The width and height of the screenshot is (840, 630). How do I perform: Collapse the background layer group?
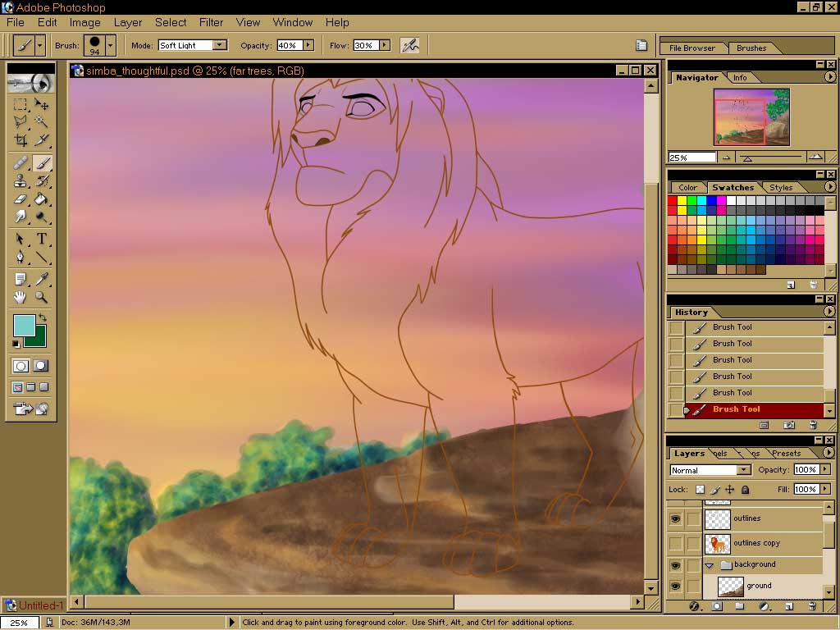pyautogui.click(x=710, y=565)
